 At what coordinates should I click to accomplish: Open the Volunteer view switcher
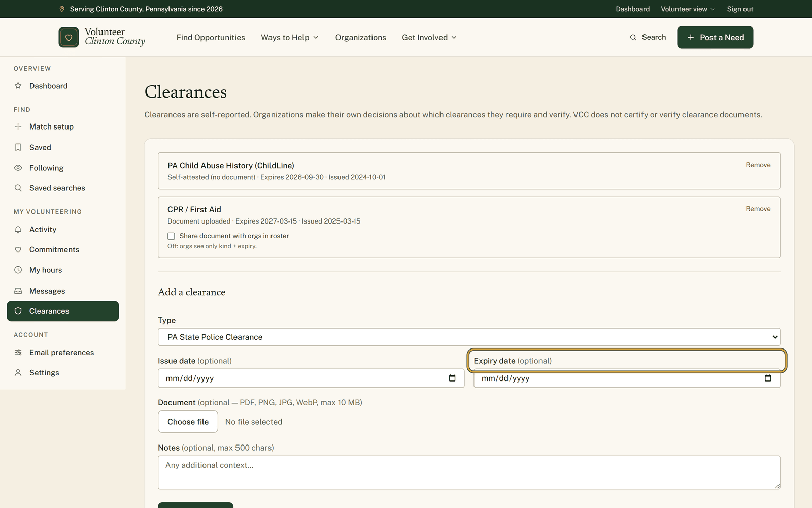[688, 9]
